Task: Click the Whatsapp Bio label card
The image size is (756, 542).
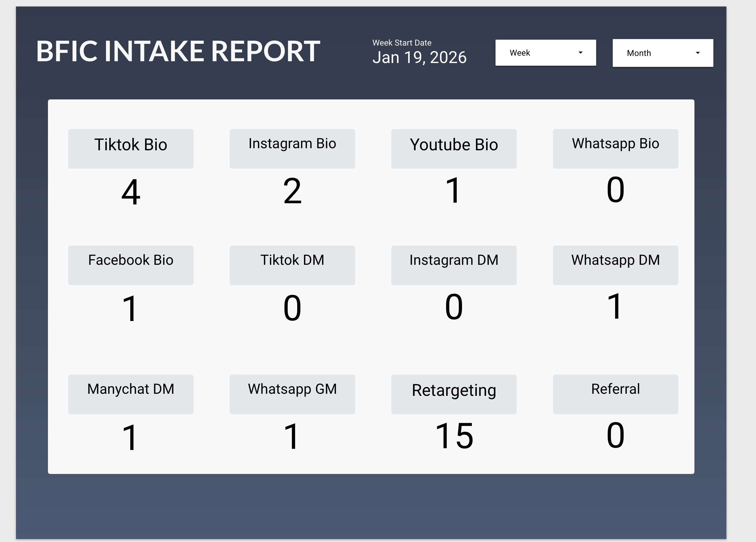Action: [615, 148]
